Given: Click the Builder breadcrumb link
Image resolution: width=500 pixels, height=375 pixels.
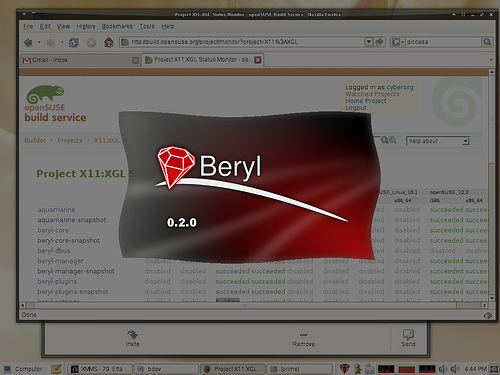Looking at the screenshot, I should coord(35,141).
